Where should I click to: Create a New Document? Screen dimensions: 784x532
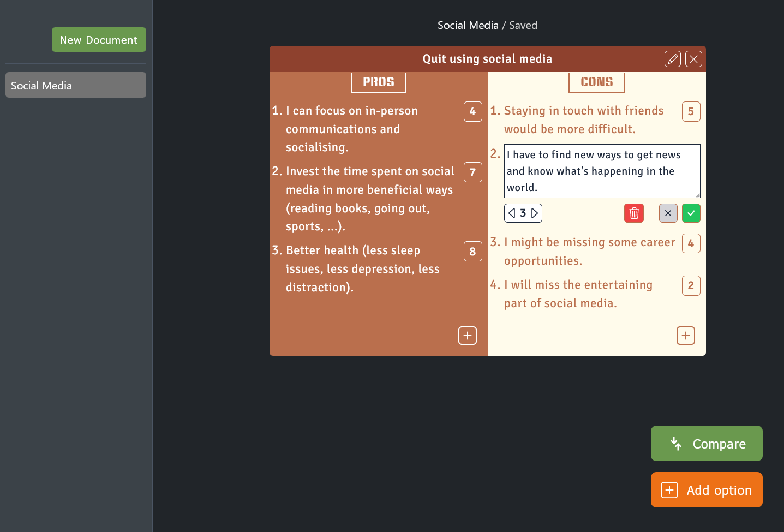coord(99,39)
